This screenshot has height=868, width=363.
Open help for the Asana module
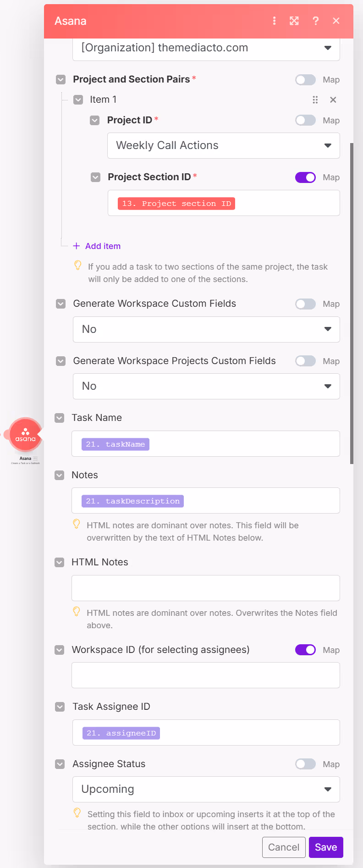coord(315,21)
